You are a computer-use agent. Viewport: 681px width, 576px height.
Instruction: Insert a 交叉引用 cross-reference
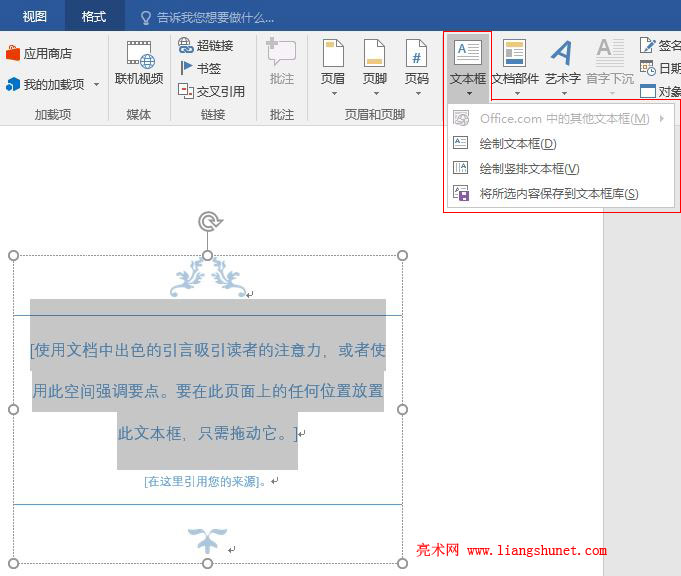[x=212, y=91]
